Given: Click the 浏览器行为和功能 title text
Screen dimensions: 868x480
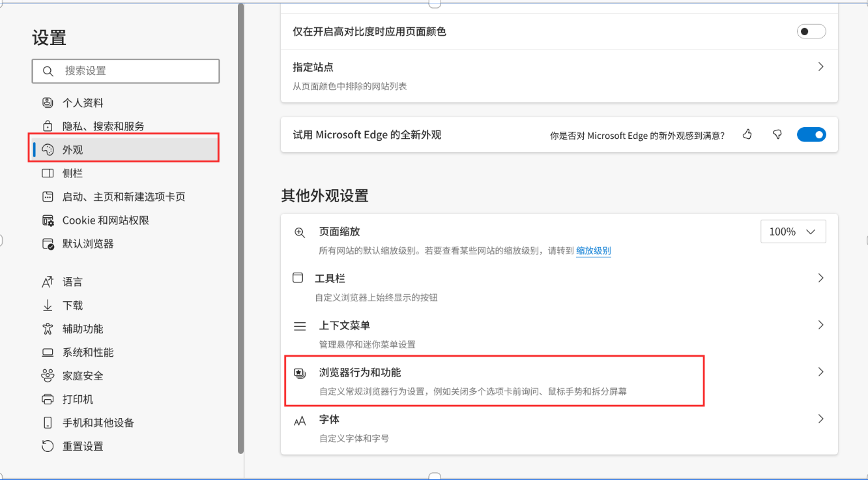Looking at the screenshot, I should [x=360, y=372].
